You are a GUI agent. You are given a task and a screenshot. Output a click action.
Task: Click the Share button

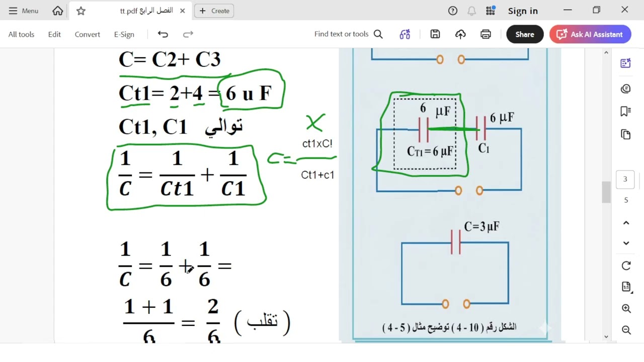coord(524,34)
